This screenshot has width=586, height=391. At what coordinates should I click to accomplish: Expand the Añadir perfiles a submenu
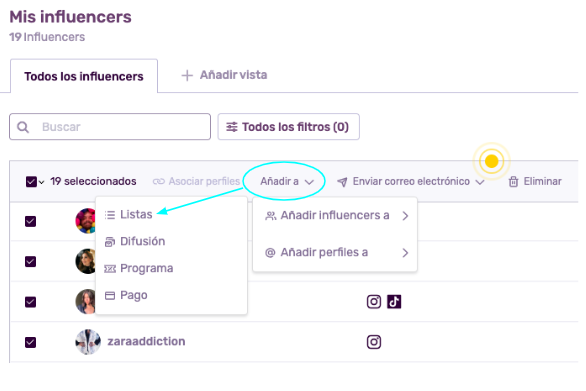coord(335,253)
